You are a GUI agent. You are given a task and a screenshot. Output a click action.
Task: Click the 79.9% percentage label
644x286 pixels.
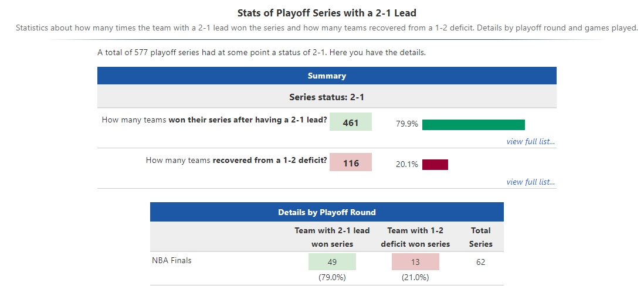pos(407,124)
